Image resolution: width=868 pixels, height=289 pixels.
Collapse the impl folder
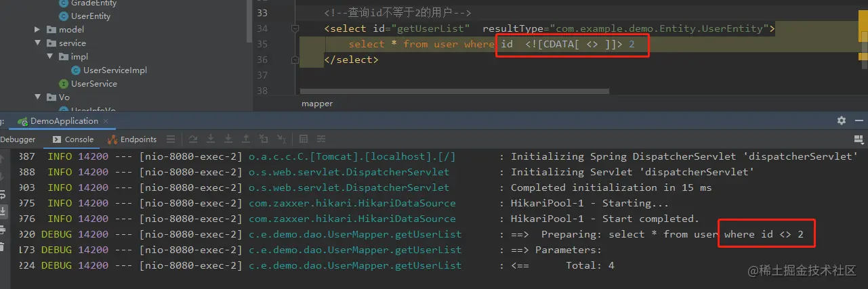50,57
